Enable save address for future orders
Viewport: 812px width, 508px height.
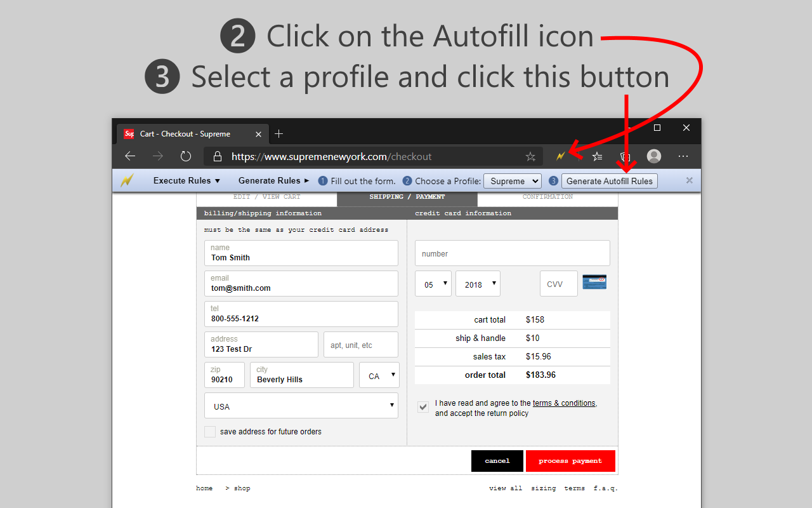coord(210,431)
